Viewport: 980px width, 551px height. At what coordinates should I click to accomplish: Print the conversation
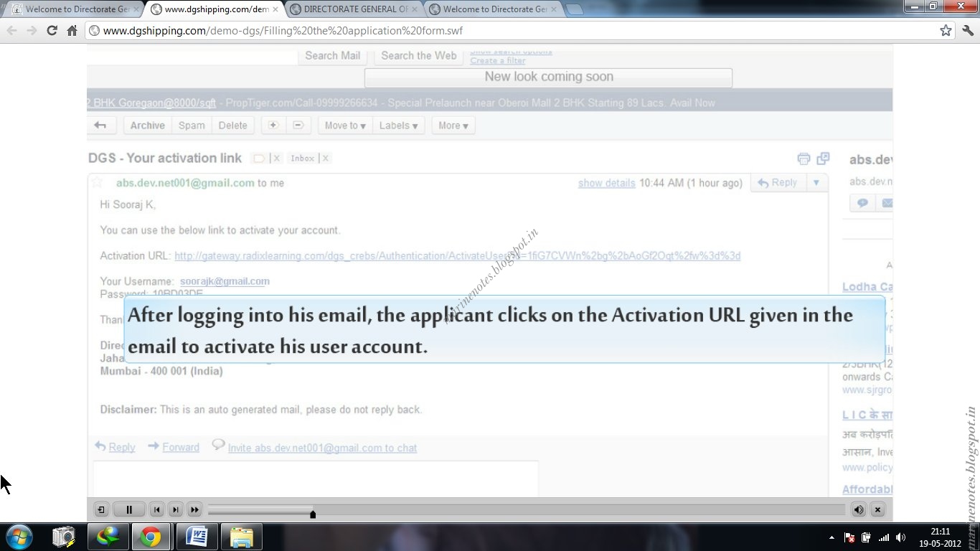804,159
